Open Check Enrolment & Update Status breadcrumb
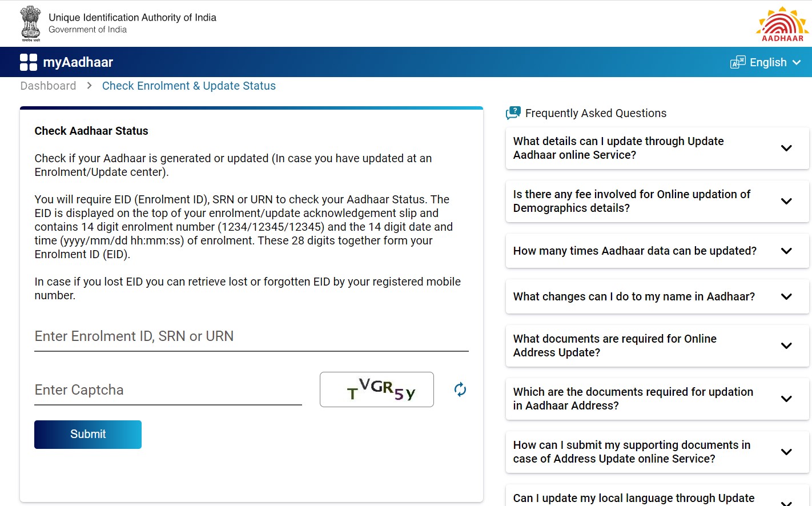 point(188,86)
